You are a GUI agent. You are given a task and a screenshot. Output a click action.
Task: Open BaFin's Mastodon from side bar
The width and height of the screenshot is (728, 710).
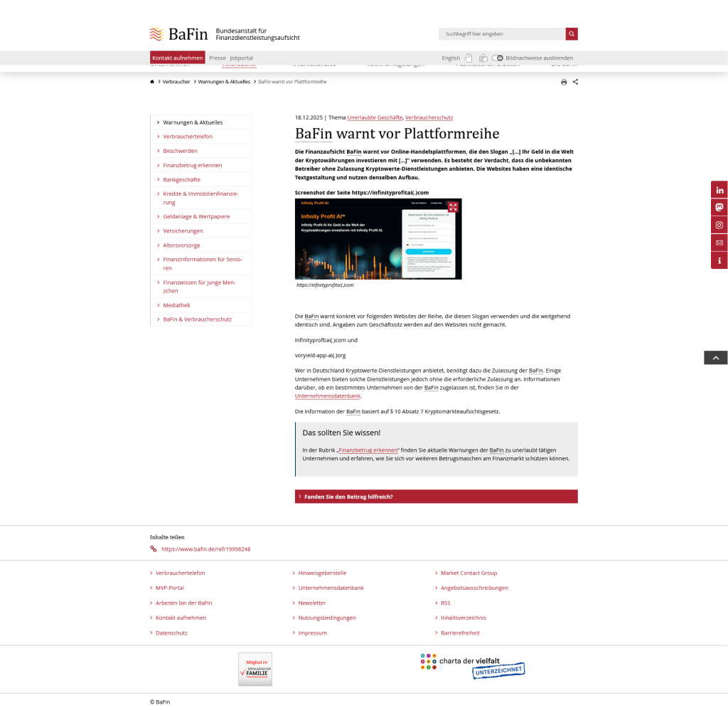(x=719, y=207)
